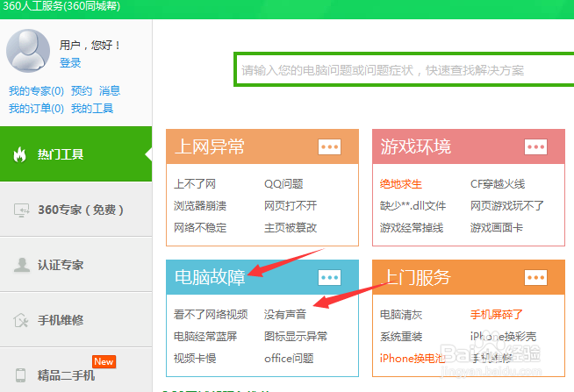The image size is (574, 392).
Task: Open the 系统重装 service
Action: (x=401, y=336)
